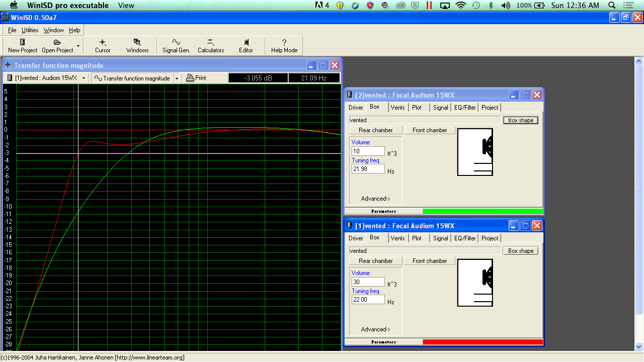This screenshot has height=362, width=644.
Task: Click speaker icon in [2]vented title bar
Action: point(350,95)
